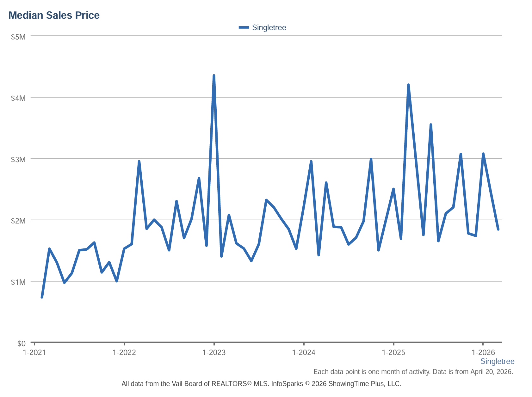Select the 1-2022 x-axis marker

[x=124, y=352]
